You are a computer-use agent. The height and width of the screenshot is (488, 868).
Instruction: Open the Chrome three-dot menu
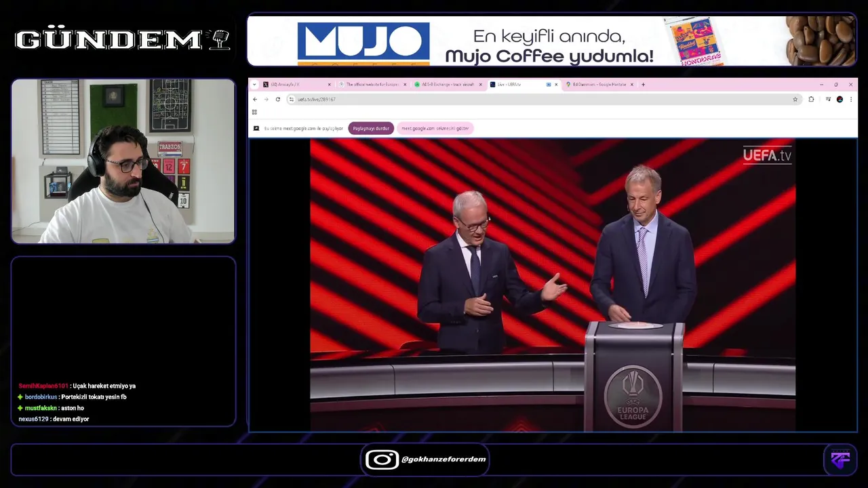point(851,99)
